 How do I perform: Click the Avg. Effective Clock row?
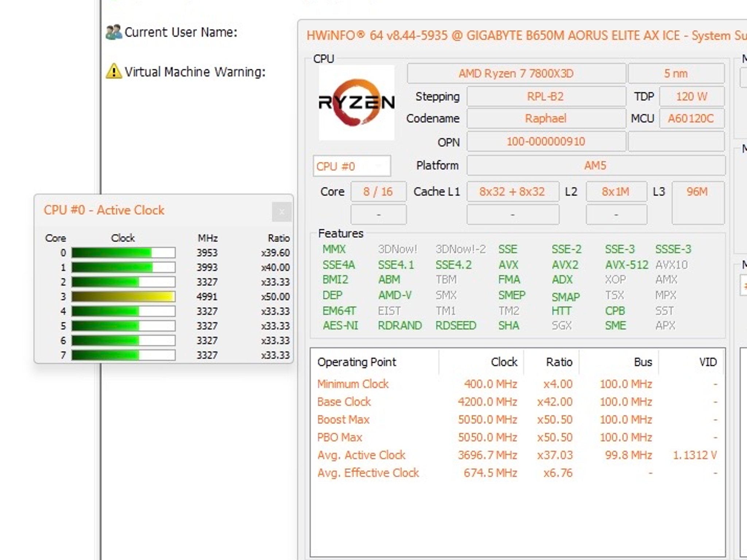tap(517, 473)
